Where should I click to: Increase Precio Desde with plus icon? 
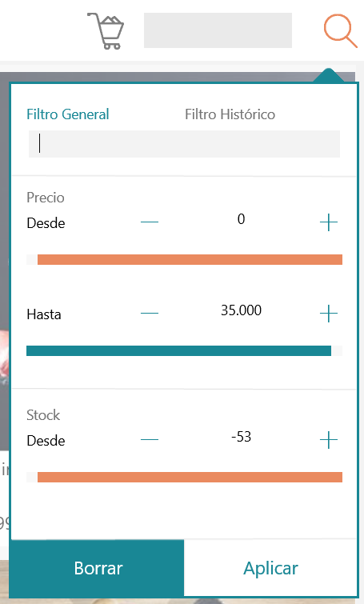[329, 222]
